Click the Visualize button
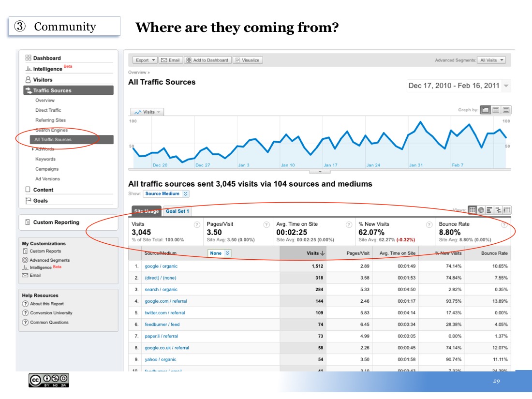This screenshot has height=399, width=532. (248, 60)
